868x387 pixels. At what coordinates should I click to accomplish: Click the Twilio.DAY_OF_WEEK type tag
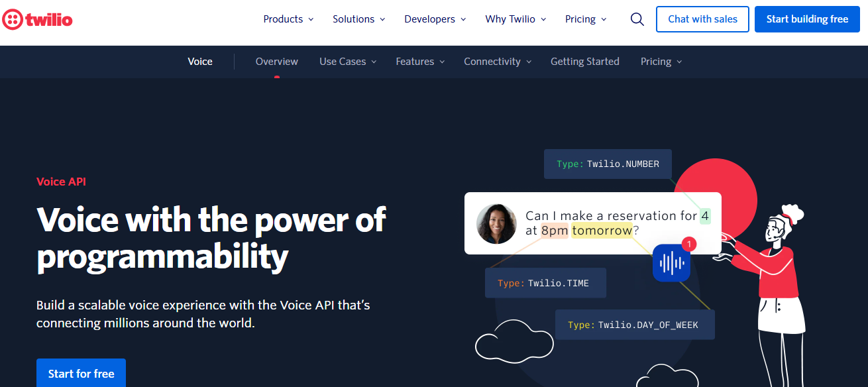click(634, 325)
